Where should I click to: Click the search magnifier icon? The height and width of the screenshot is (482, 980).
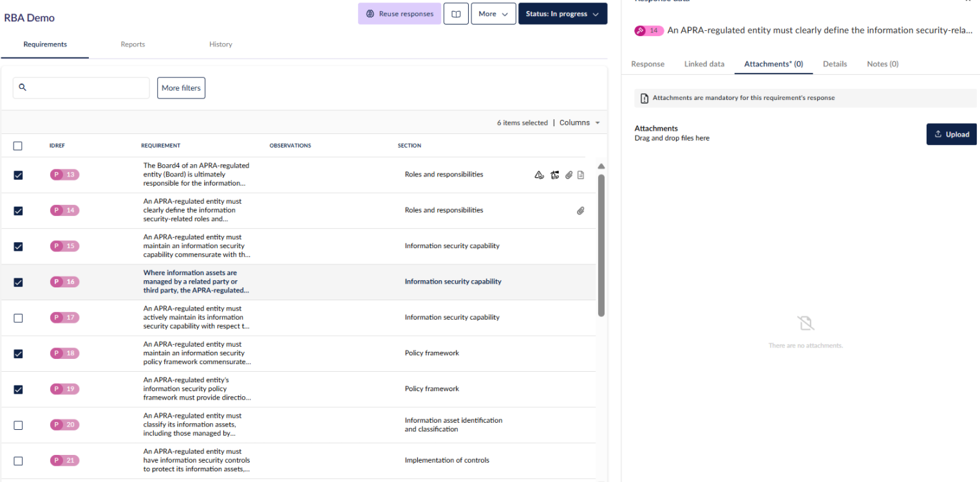[x=23, y=88]
